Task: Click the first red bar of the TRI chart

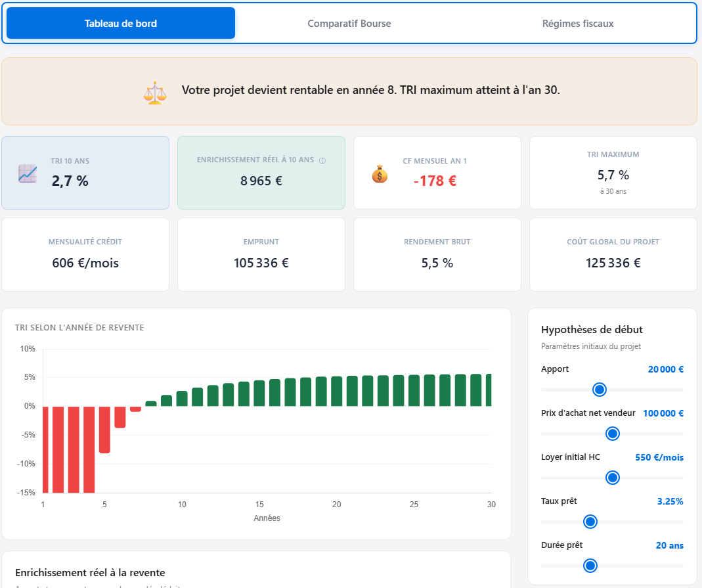Action: click(x=46, y=448)
